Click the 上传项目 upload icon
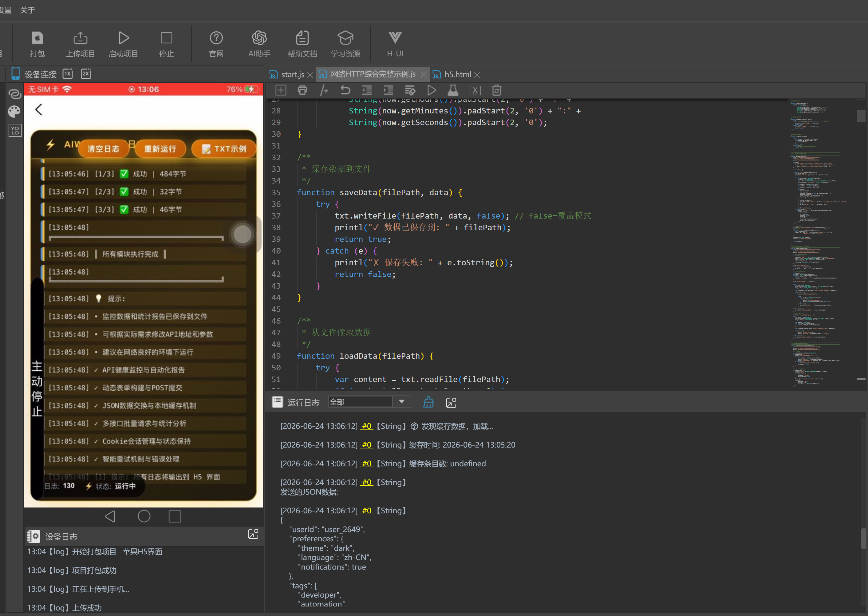The image size is (868, 616). [x=80, y=44]
